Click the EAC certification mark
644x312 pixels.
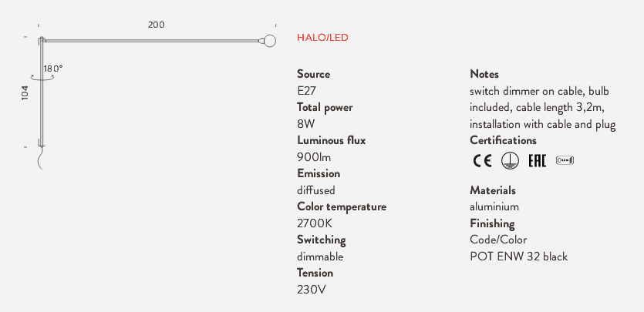click(538, 161)
